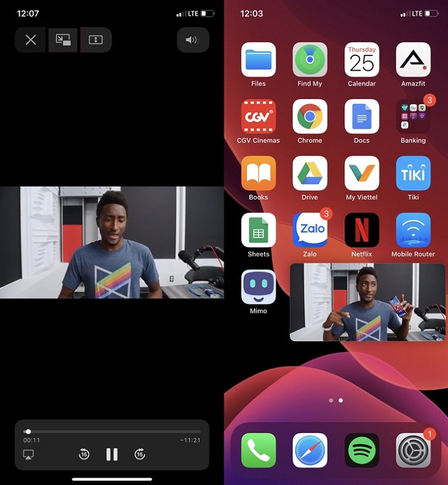Open Google Docs app
This screenshot has height=485, width=448.
click(361, 116)
